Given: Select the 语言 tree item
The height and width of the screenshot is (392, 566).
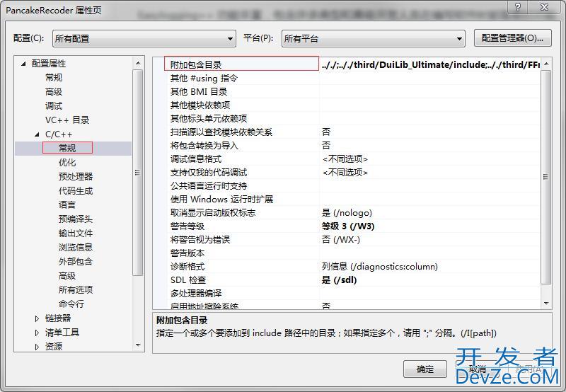Looking at the screenshot, I should coord(67,205).
